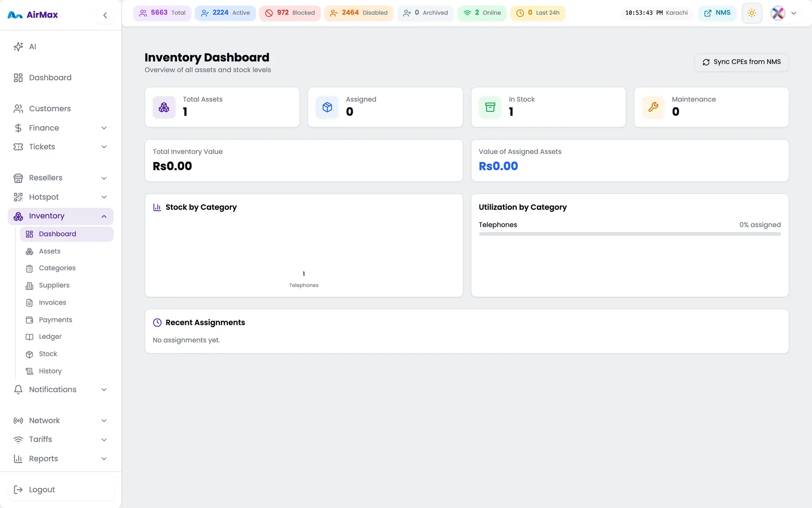Click the Logout arrow icon

18,490
